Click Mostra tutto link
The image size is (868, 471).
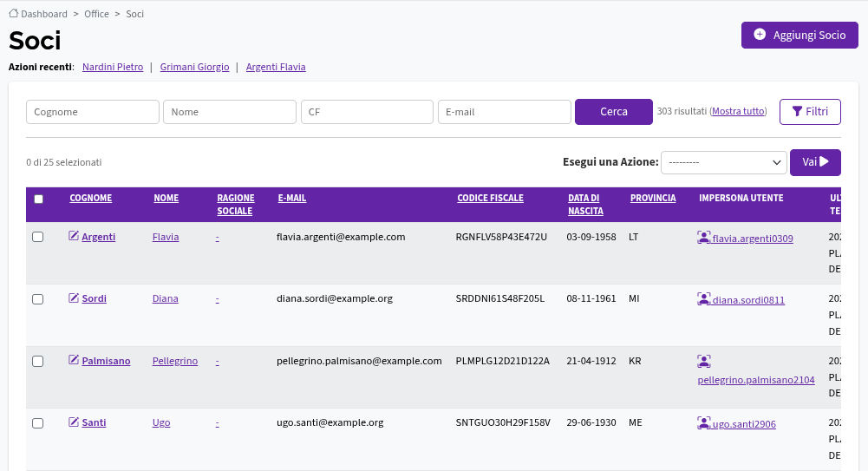point(739,111)
